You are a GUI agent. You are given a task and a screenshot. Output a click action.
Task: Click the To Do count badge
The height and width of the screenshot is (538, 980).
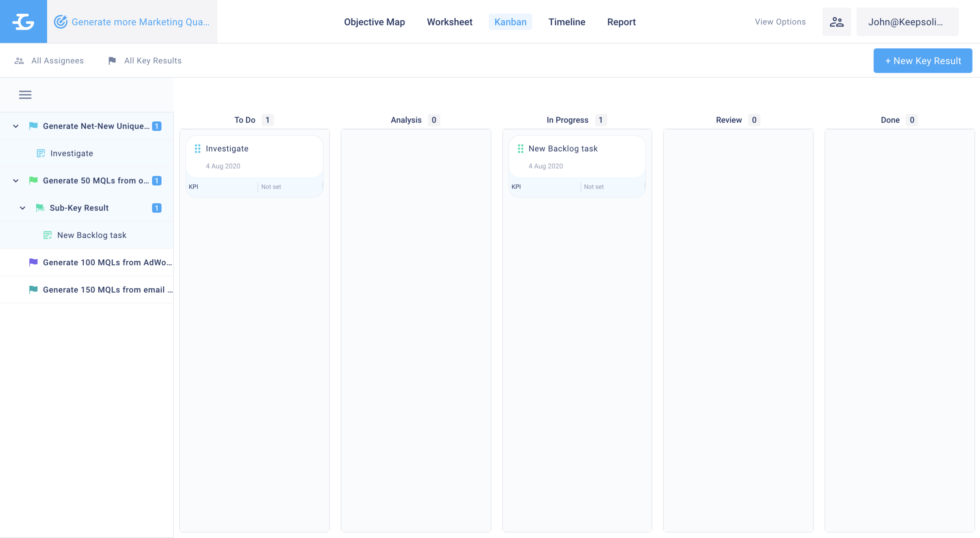pos(267,120)
